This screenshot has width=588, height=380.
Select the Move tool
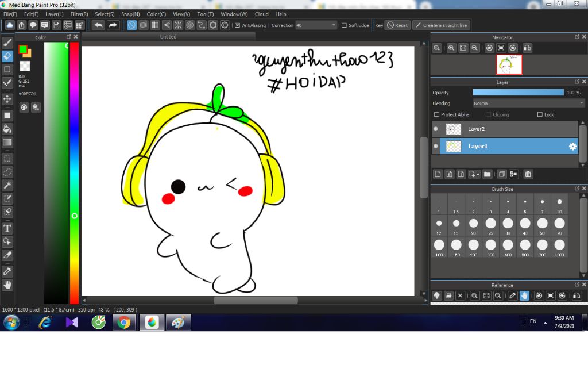[x=7, y=99]
